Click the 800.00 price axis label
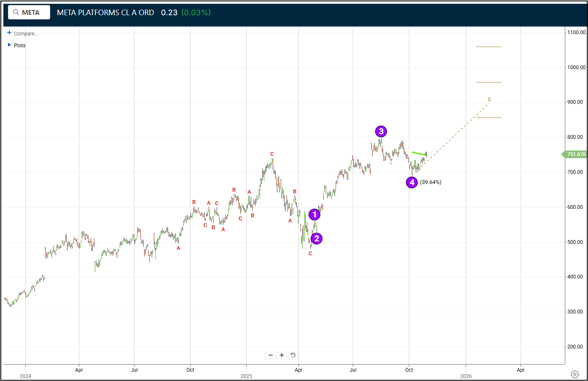Image resolution: width=588 pixels, height=381 pixels. 575,137
